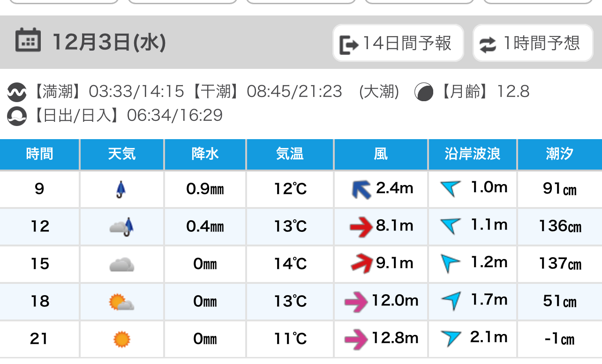This screenshot has height=364, width=602.
Task: Click the sunrise icon beside 日出/日入
Action: click(x=17, y=116)
